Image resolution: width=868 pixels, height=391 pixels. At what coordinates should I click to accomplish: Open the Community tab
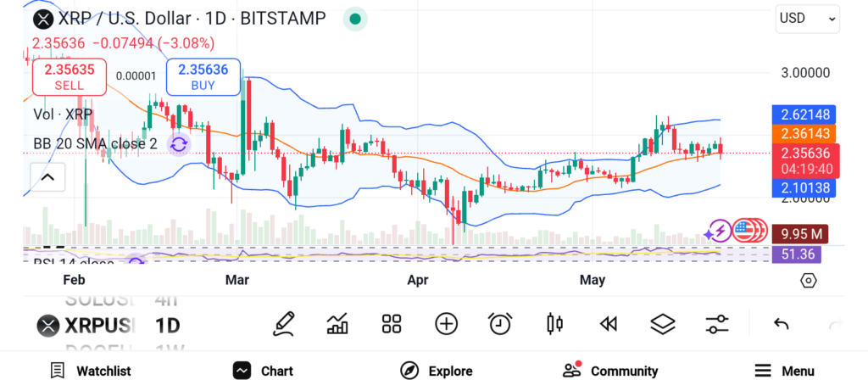coord(610,371)
